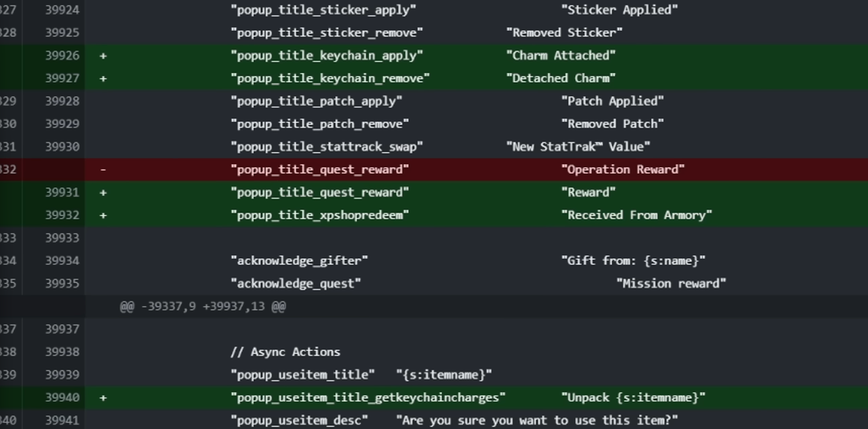Click line number 39930

coord(62,147)
